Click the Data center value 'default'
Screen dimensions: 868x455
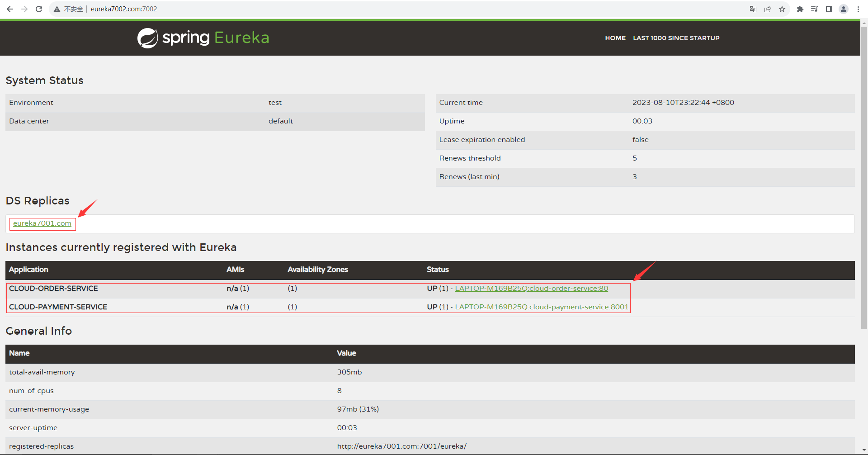tap(281, 121)
